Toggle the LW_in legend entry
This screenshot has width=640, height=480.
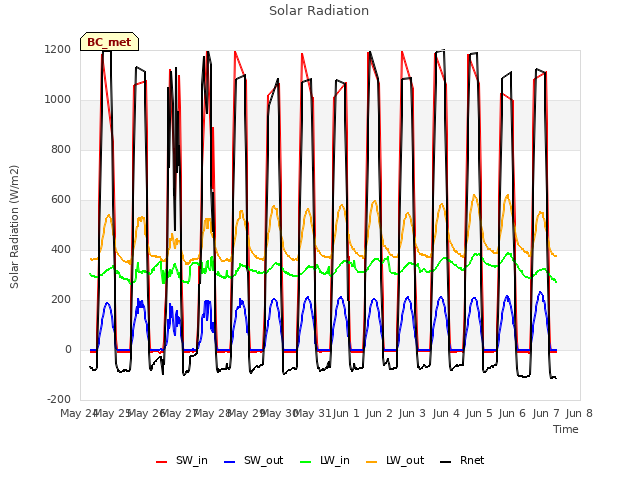[324, 461]
